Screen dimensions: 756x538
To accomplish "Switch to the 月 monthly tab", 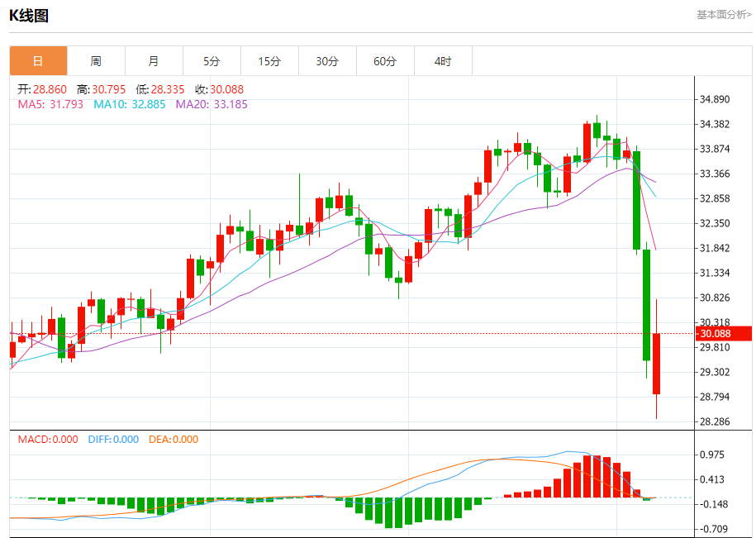I will tap(154, 61).
